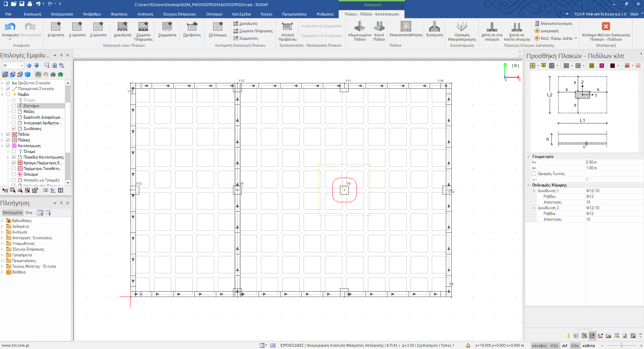Click the Όλα button in Πλοήγηση

pyautogui.click(x=29, y=213)
